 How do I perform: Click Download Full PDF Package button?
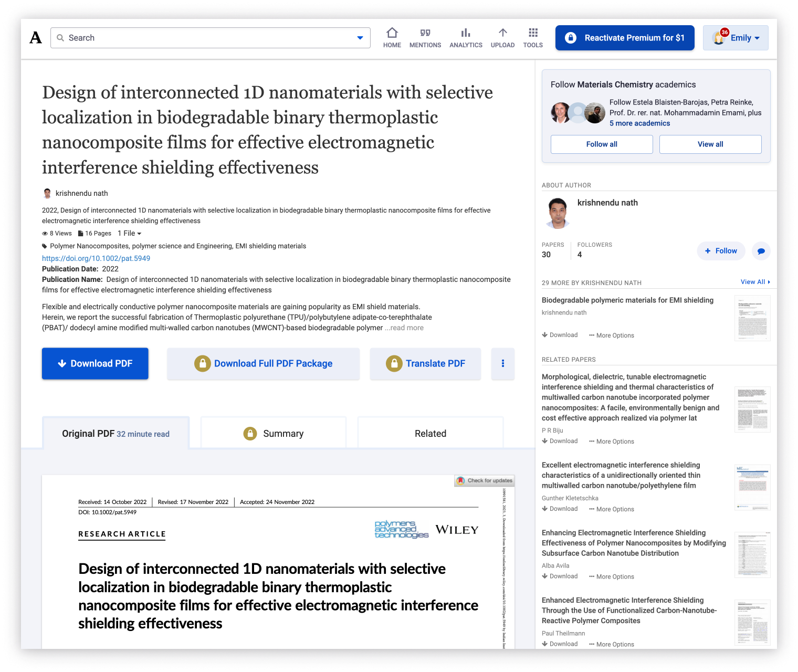[x=263, y=363]
